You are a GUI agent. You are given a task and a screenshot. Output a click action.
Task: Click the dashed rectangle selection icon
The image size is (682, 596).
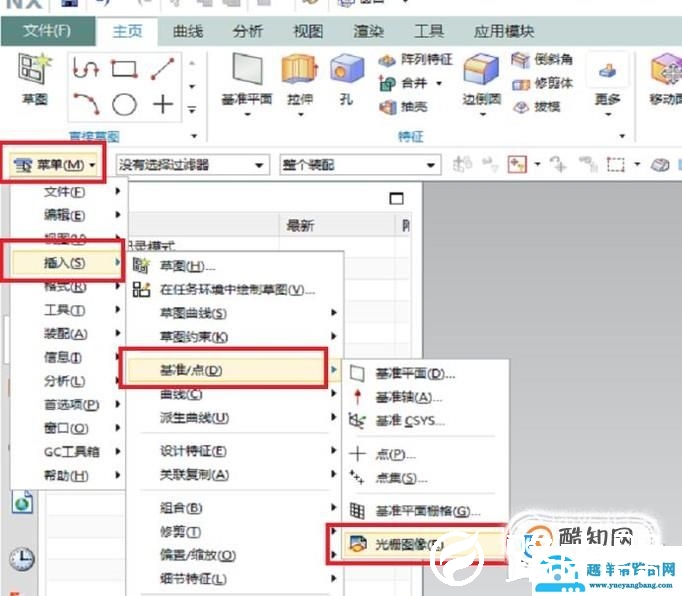tap(615, 164)
